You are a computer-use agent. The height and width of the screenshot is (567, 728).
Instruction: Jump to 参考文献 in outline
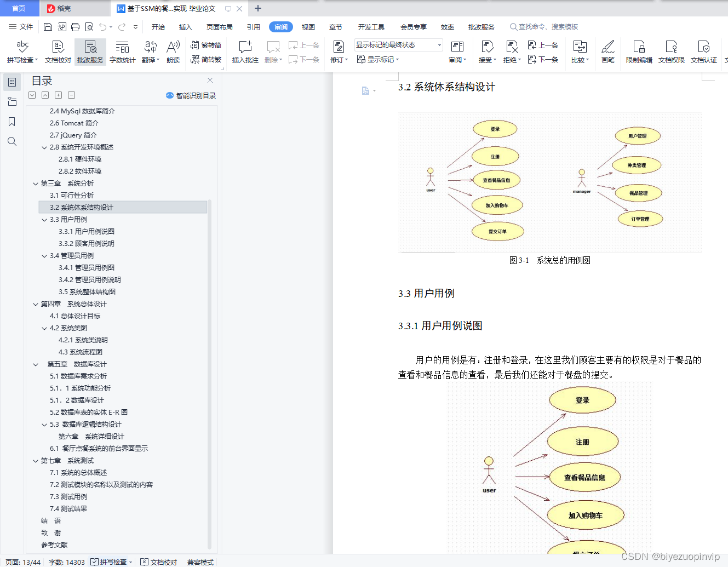click(x=54, y=545)
